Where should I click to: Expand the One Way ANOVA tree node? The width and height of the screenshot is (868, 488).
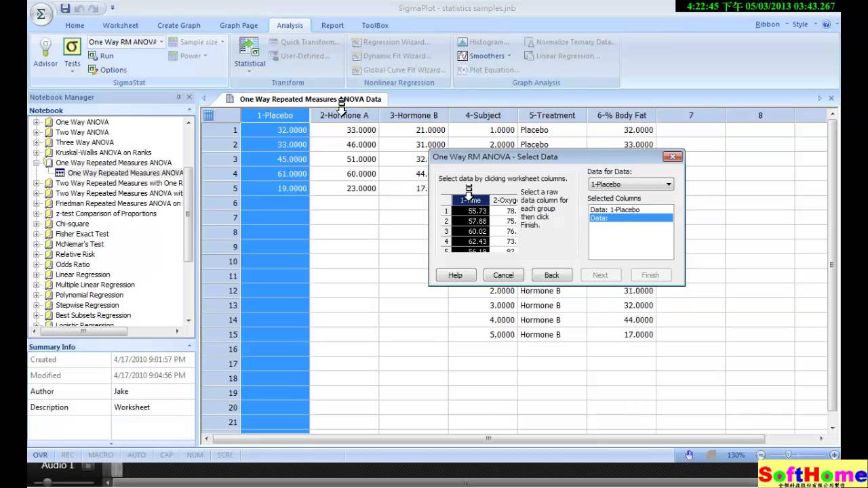[x=36, y=122]
